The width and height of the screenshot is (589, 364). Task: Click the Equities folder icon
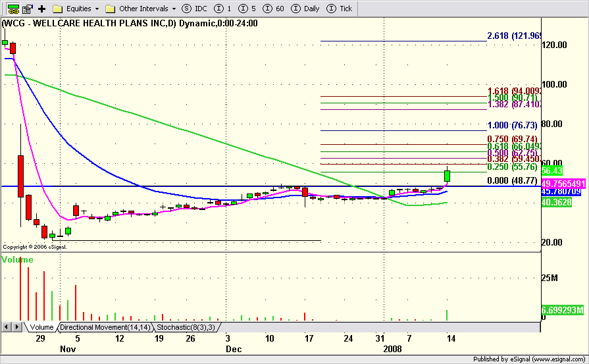(57, 9)
